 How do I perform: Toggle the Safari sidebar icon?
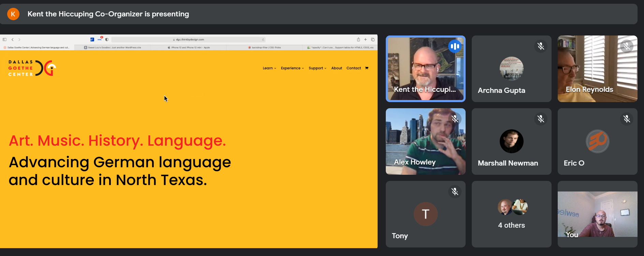tap(5, 40)
